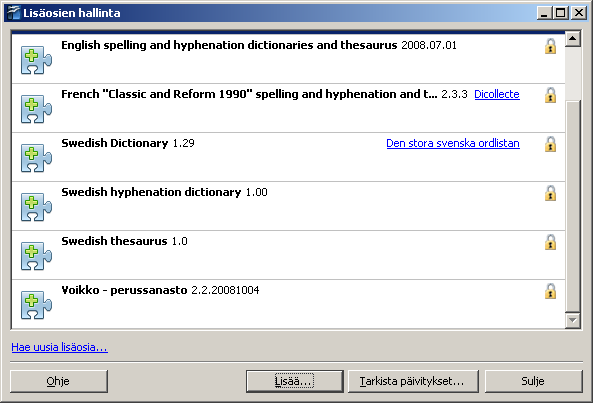Click the version number 2008.07.01
This screenshot has width=593, height=403.
(x=429, y=45)
